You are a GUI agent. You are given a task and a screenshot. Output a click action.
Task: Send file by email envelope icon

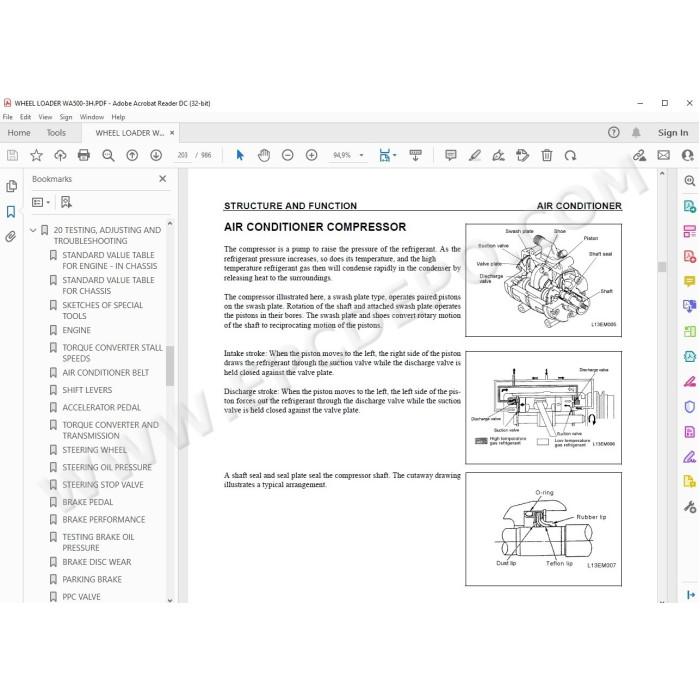(663, 155)
